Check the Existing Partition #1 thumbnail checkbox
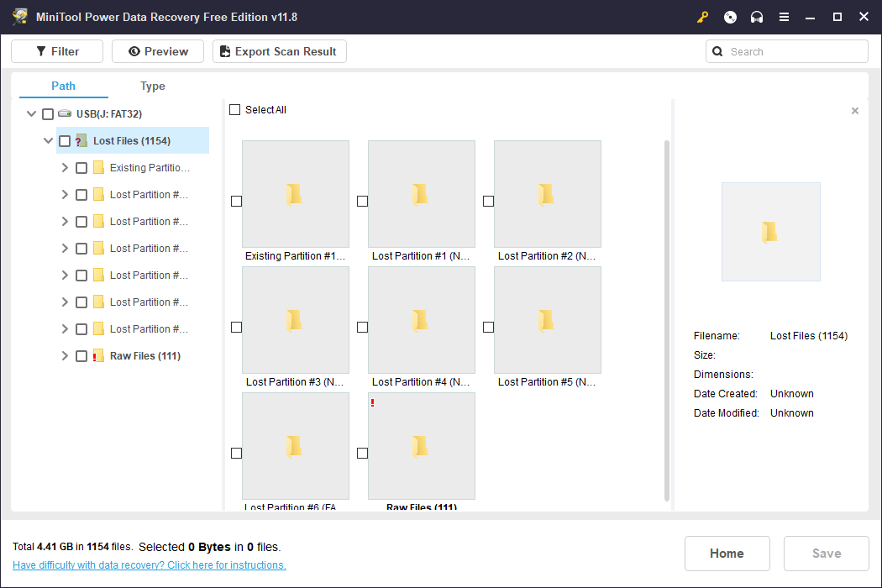 coord(236,202)
